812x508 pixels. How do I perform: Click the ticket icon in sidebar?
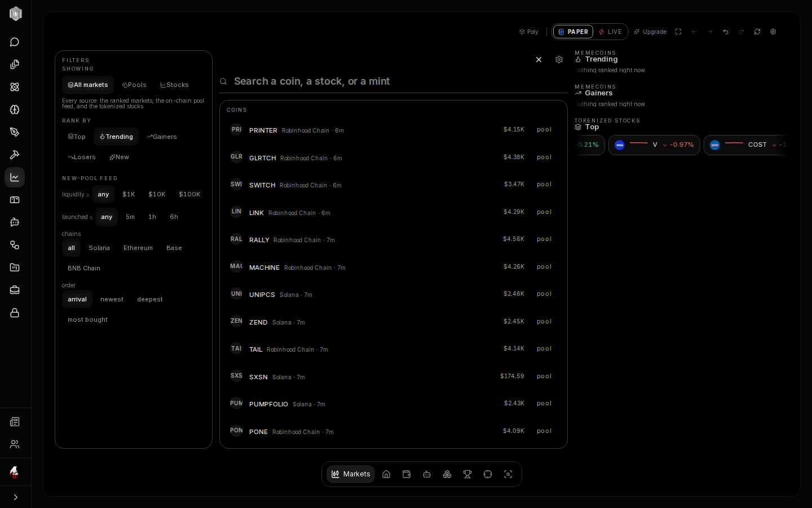(x=15, y=200)
